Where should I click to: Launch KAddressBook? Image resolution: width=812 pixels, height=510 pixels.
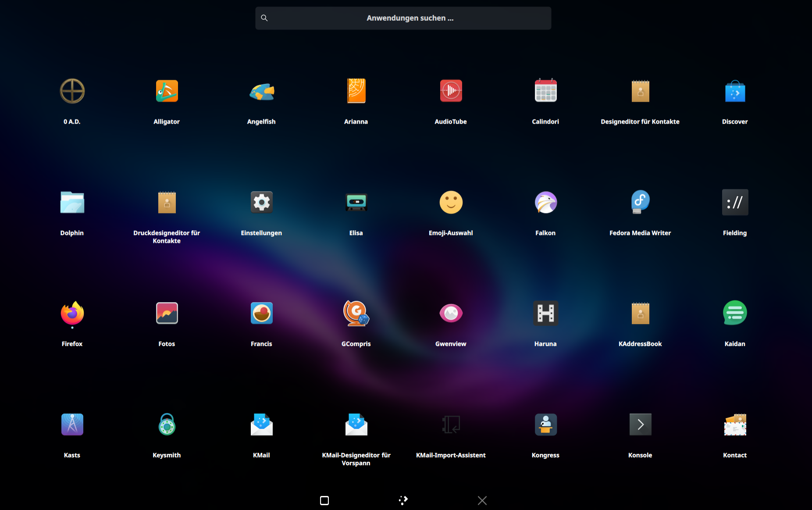click(x=641, y=313)
